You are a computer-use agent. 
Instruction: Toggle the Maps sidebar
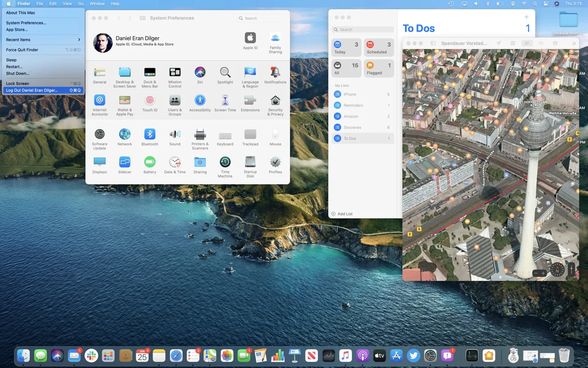click(x=433, y=43)
